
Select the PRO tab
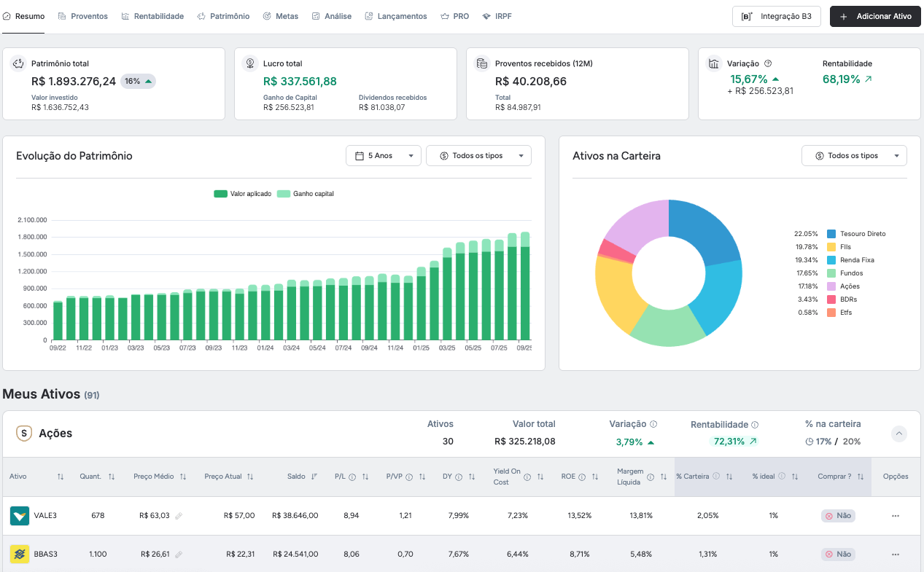pos(455,16)
